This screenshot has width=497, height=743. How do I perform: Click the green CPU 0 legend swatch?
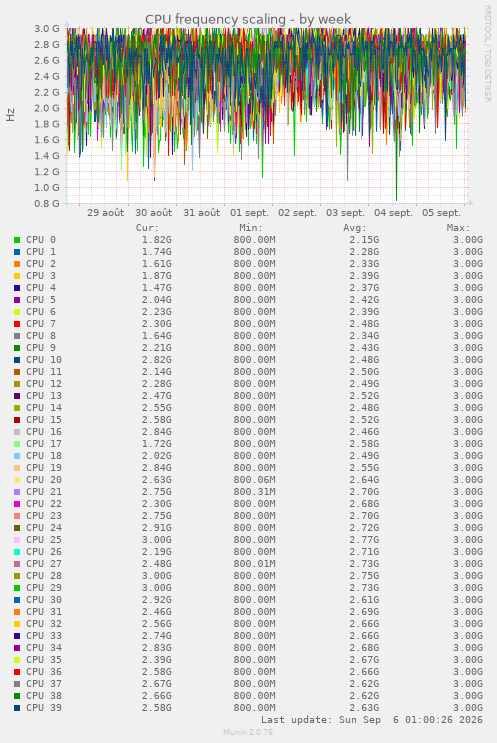tap(17, 240)
